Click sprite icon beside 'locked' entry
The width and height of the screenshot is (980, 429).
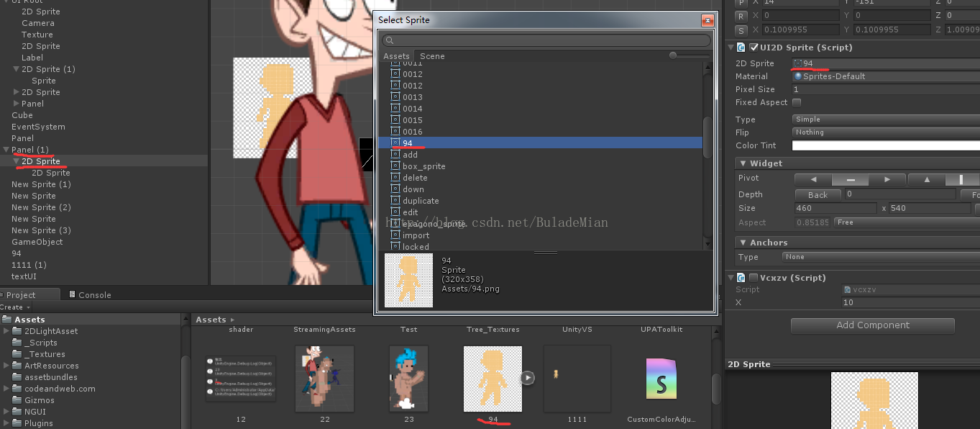(395, 246)
